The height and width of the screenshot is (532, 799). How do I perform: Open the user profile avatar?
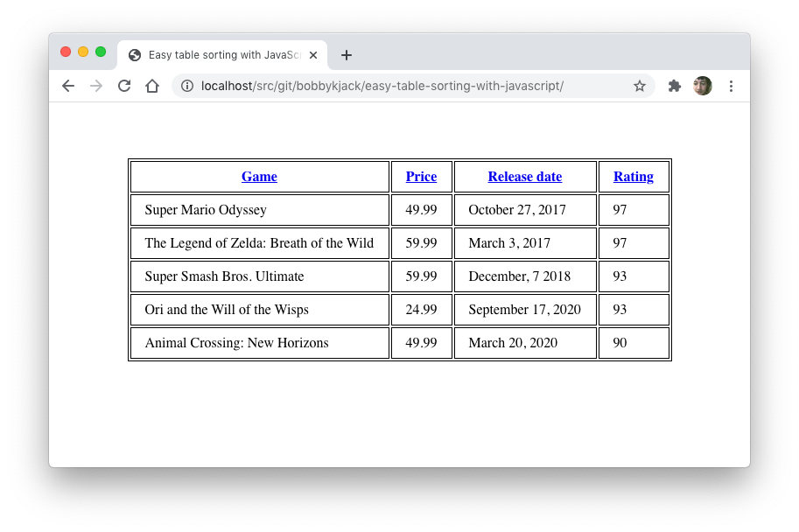point(703,86)
